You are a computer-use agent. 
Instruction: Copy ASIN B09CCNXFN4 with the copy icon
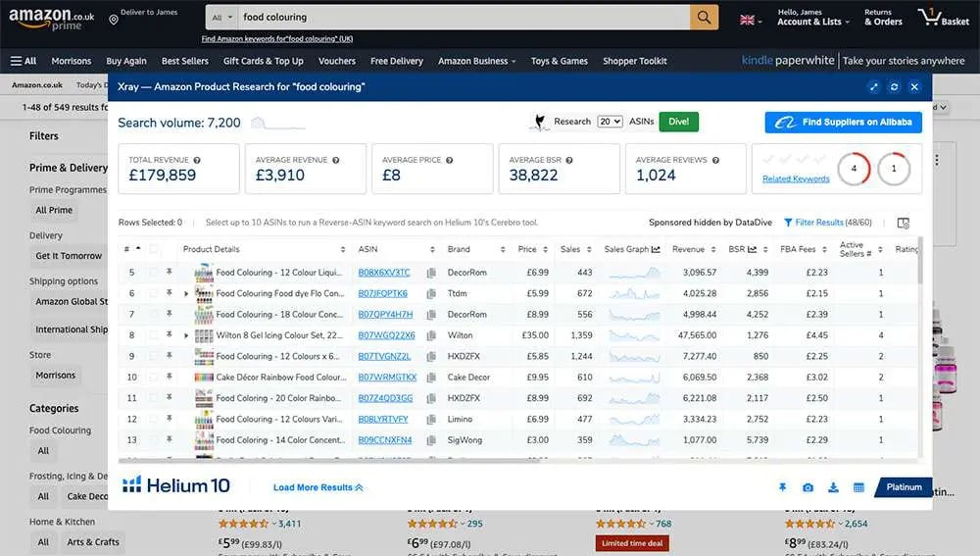click(x=431, y=440)
